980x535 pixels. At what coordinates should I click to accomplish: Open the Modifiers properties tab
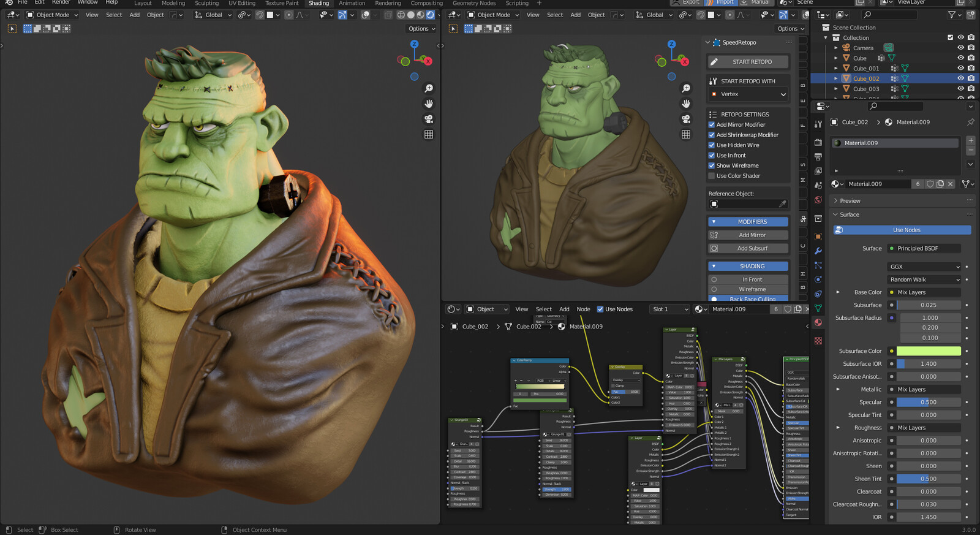(x=818, y=251)
